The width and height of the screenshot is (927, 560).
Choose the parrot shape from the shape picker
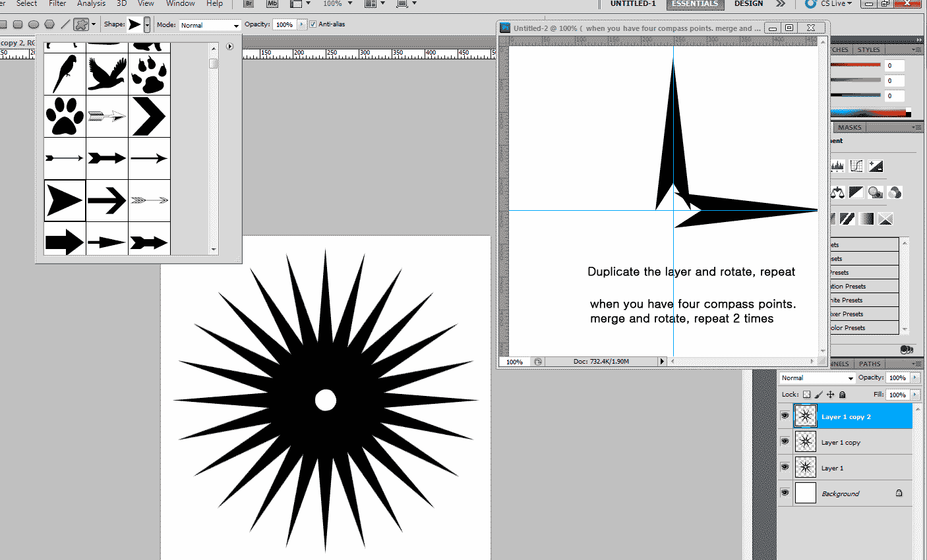click(x=65, y=74)
